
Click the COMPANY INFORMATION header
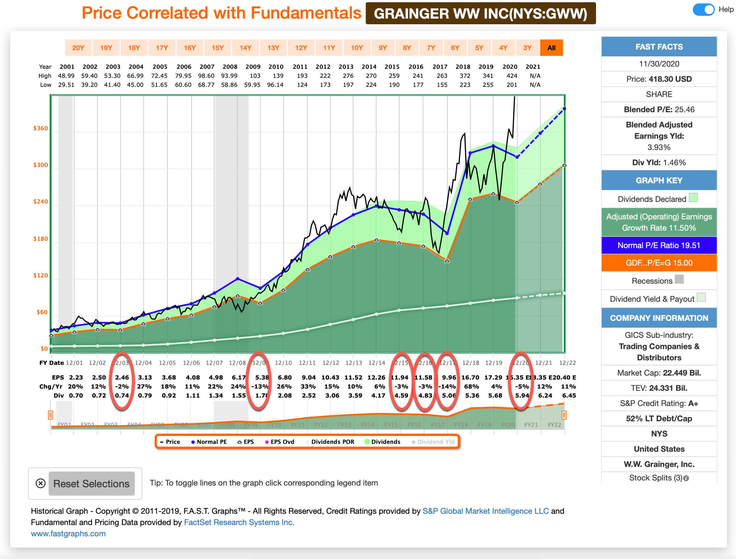(659, 318)
